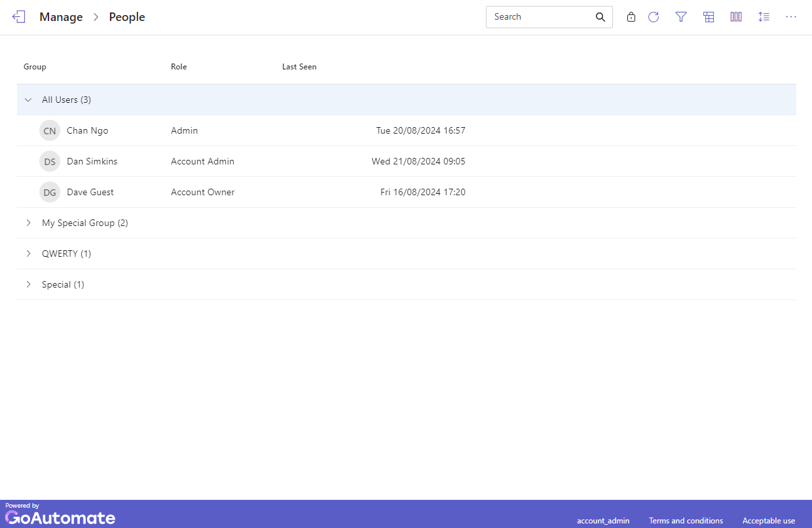Select the Dan Simkins name
Image resolution: width=812 pixels, height=528 pixels.
tap(92, 161)
